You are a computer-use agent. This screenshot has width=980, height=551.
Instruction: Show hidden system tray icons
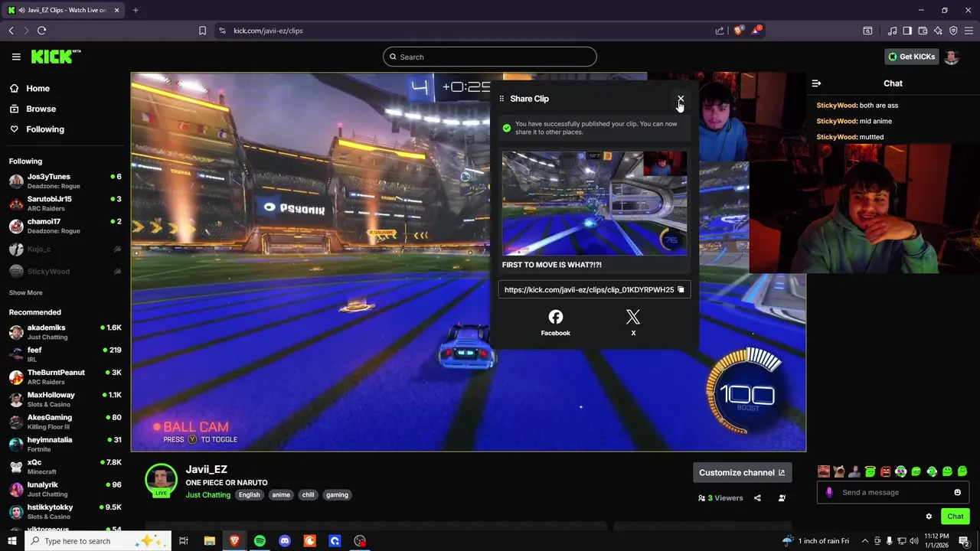(865, 541)
